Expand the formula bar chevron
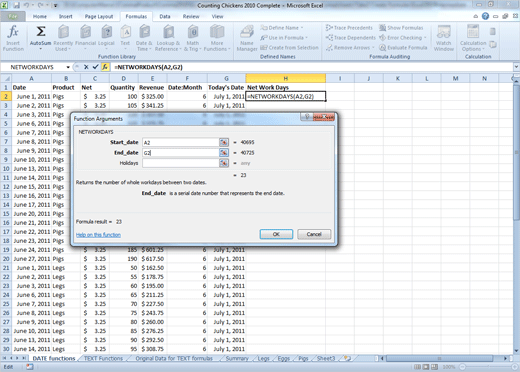Viewport: 520px width, 372px height. [516, 67]
